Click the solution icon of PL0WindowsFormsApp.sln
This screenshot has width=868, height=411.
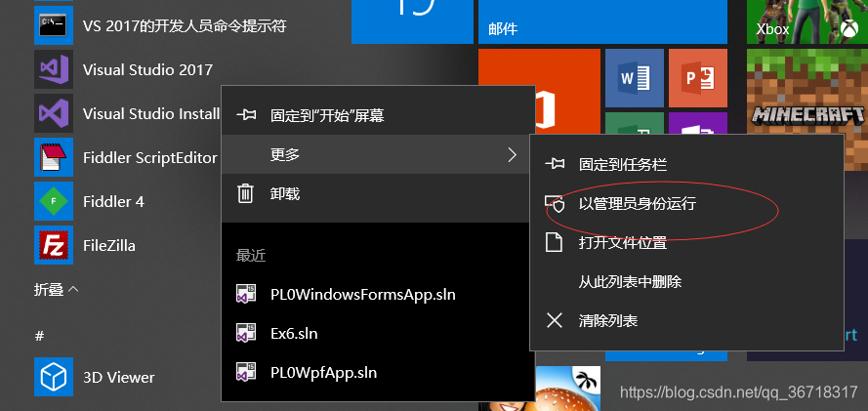tap(245, 294)
